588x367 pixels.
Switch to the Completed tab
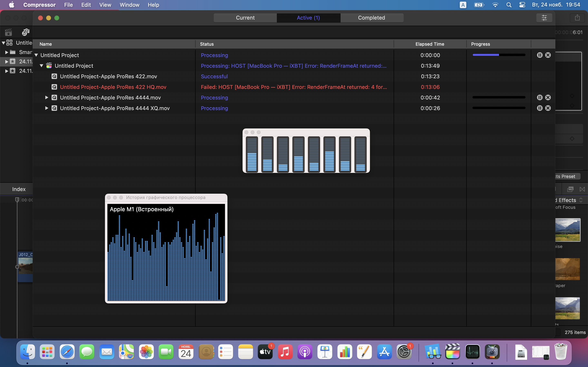pos(372,18)
